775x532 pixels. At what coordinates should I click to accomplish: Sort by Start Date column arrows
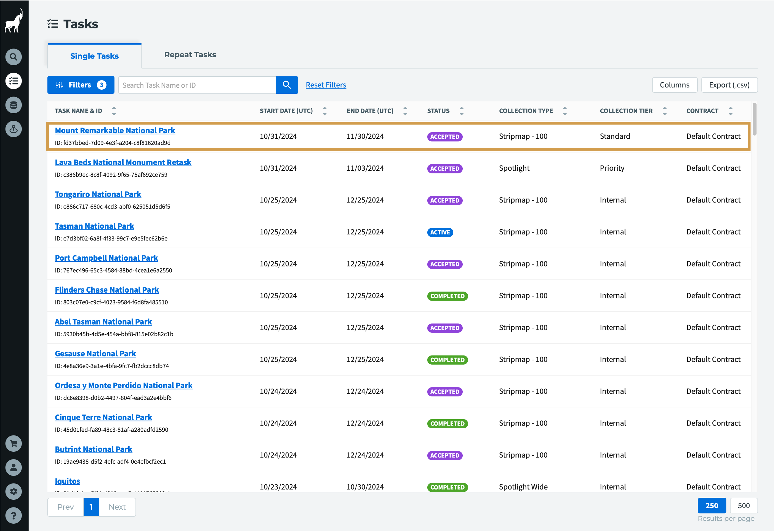pos(324,111)
